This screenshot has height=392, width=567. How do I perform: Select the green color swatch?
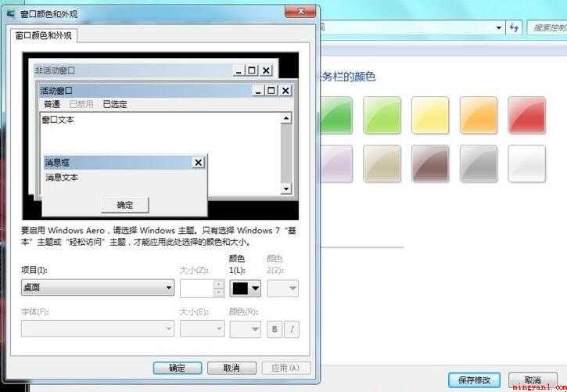coord(336,115)
